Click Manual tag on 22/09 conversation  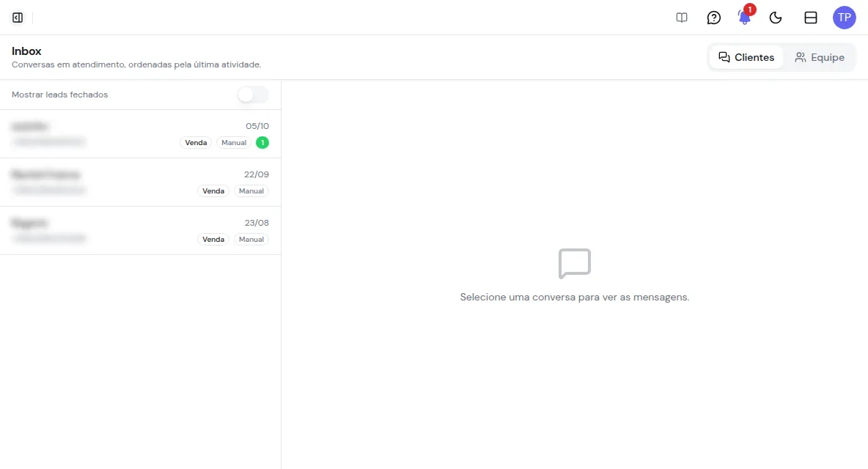(251, 191)
